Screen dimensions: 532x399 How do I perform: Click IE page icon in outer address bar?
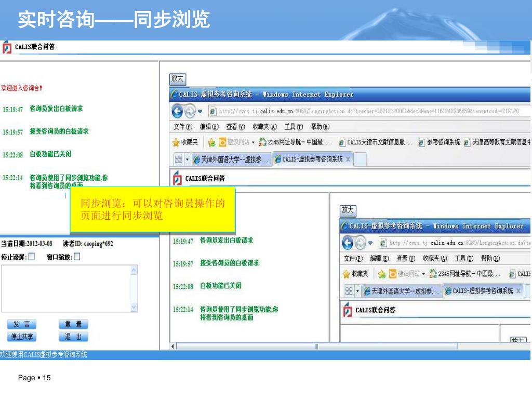(x=212, y=111)
